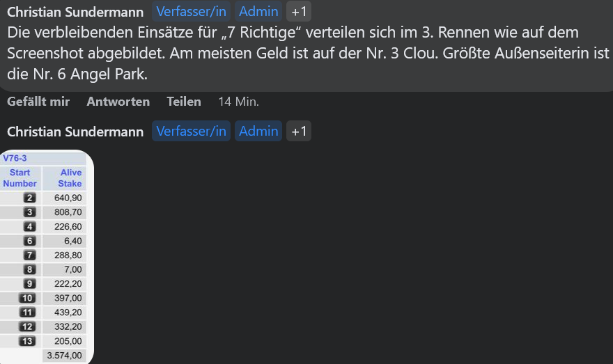Image resolution: width=613 pixels, height=364 pixels.
Task: Click start number 13 badge
Action: click(x=27, y=341)
